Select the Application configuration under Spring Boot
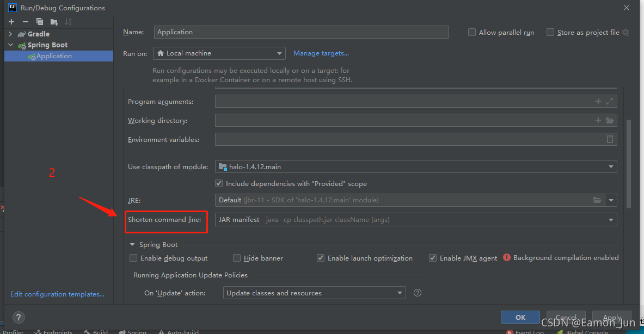 (x=53, y=55)
